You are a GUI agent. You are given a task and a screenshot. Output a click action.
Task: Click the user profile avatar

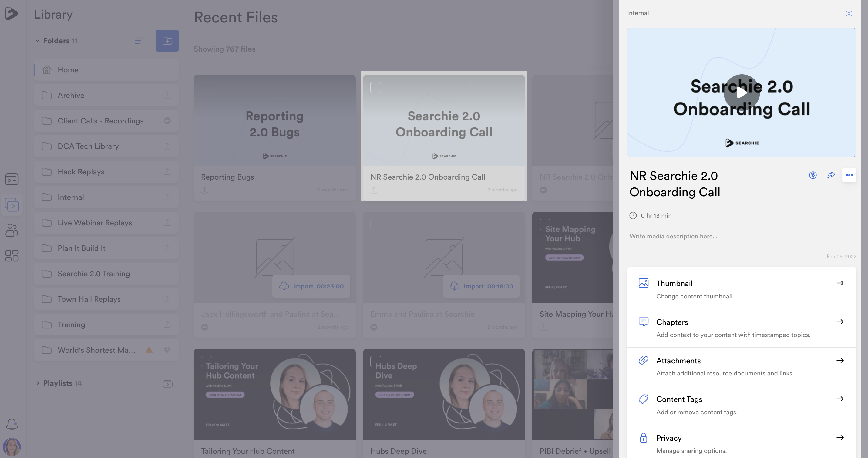click(x=12, y=447)
